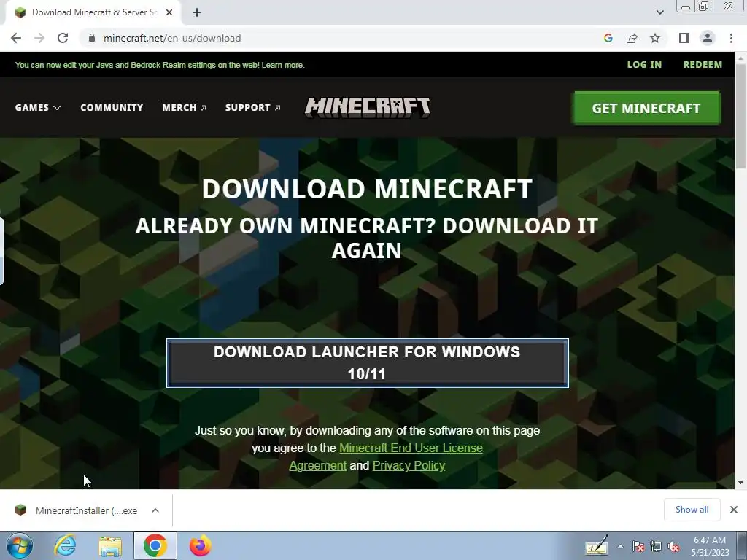Screen dimensions: 747x560
Task: Launch Internet Explorer from taskbar
Action: point(64,545)
